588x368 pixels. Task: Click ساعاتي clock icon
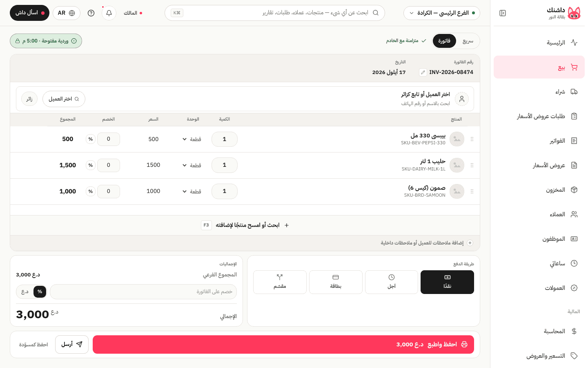[x=574, y=263]
